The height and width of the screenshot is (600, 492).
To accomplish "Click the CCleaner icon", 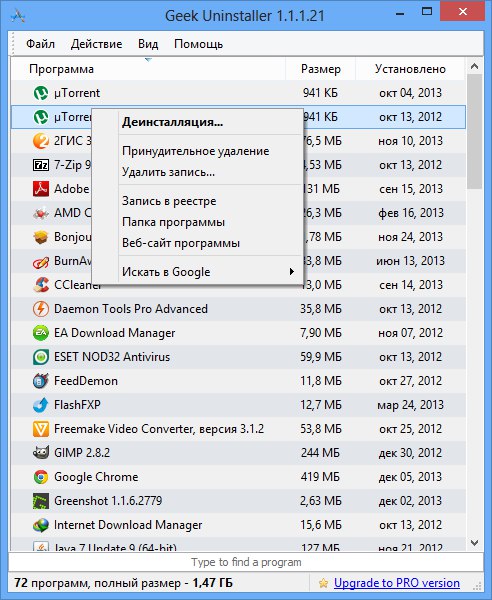I will 41,285.
